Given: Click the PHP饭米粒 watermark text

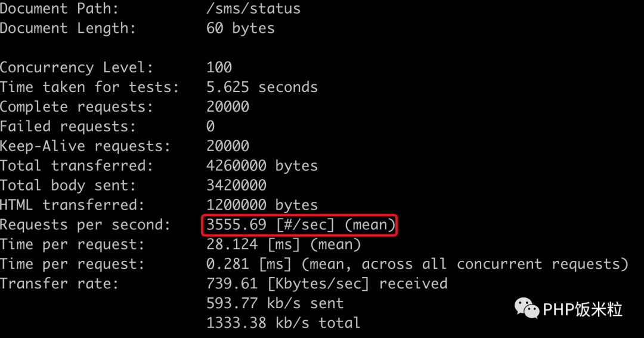Looking at the screenshot, I should [583, 309].
